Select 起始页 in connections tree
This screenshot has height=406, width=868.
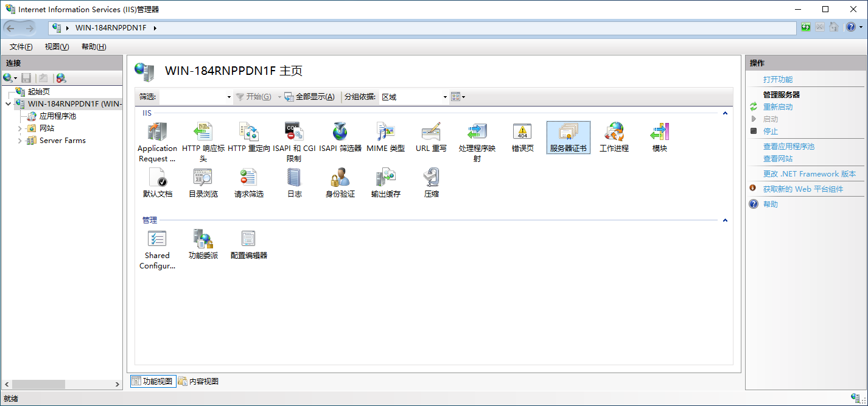click(39, 92)
